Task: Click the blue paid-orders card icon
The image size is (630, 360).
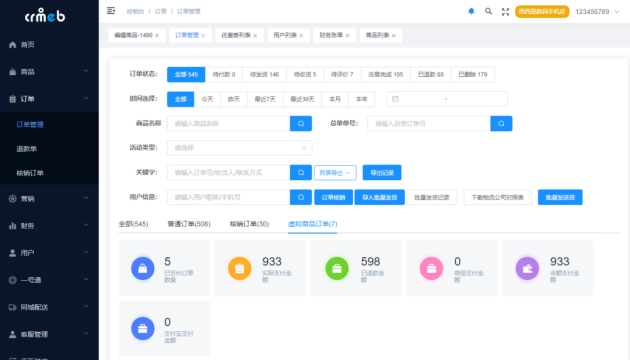Action: [143, 268]
